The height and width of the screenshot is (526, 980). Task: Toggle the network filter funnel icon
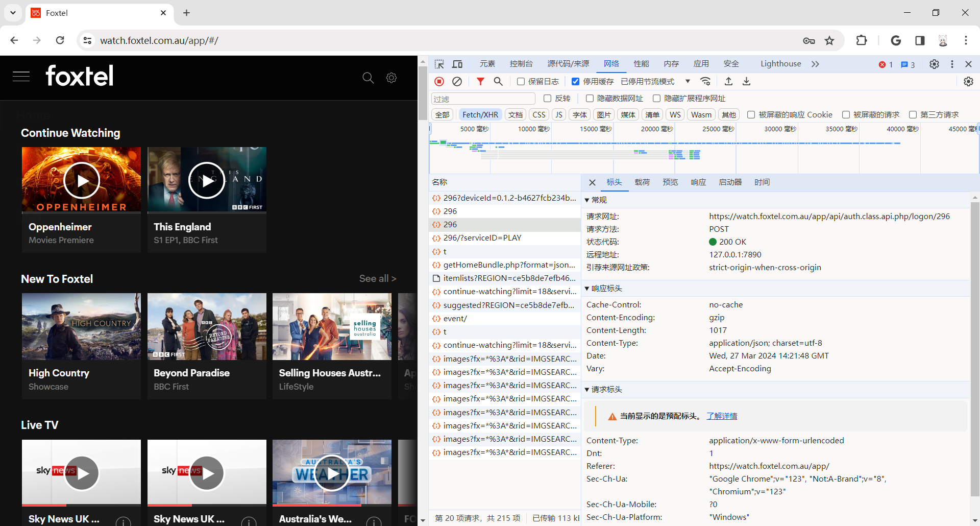click(x=480, y=82)
